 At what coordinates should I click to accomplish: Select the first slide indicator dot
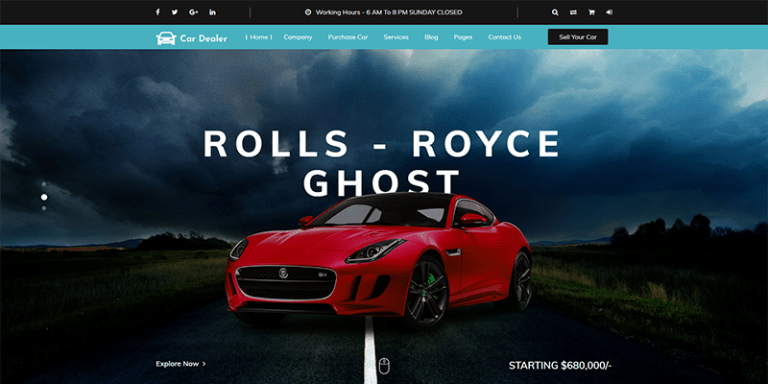coord(44,184)
